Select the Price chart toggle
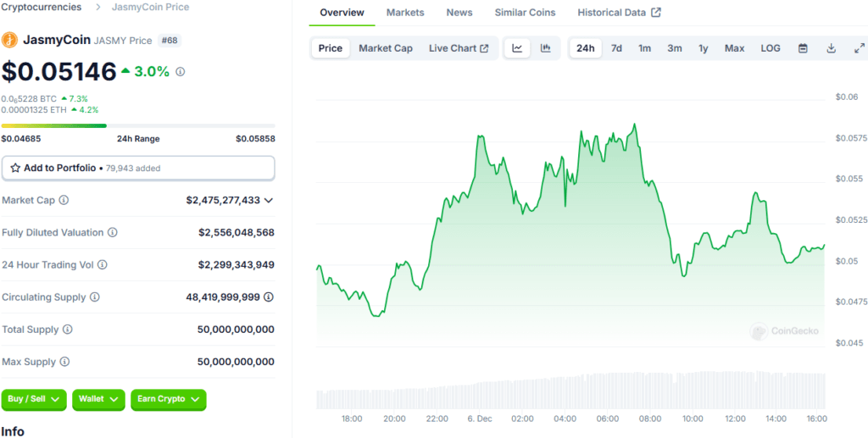Viewport: 868px width, 438px height. [331, 48]
